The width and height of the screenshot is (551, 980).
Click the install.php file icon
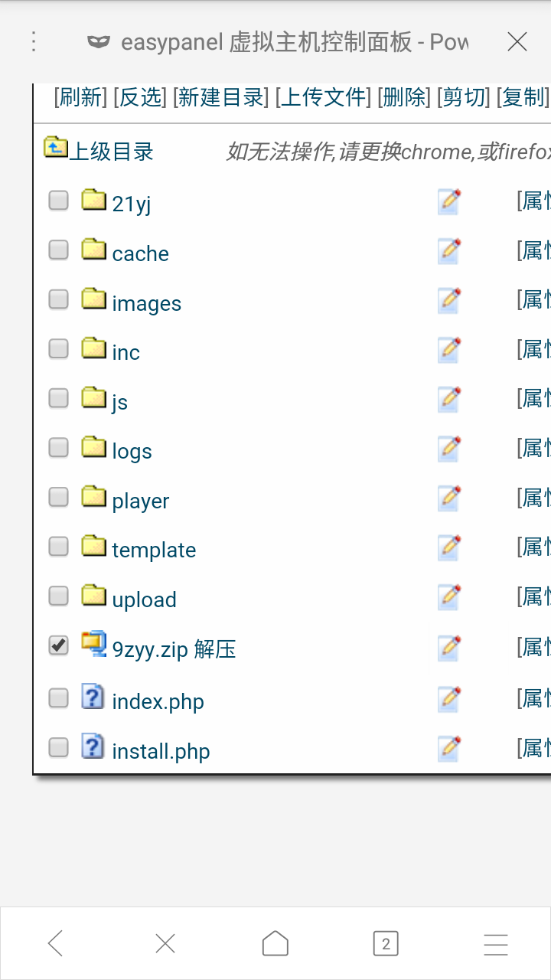[x=93, y=746]
